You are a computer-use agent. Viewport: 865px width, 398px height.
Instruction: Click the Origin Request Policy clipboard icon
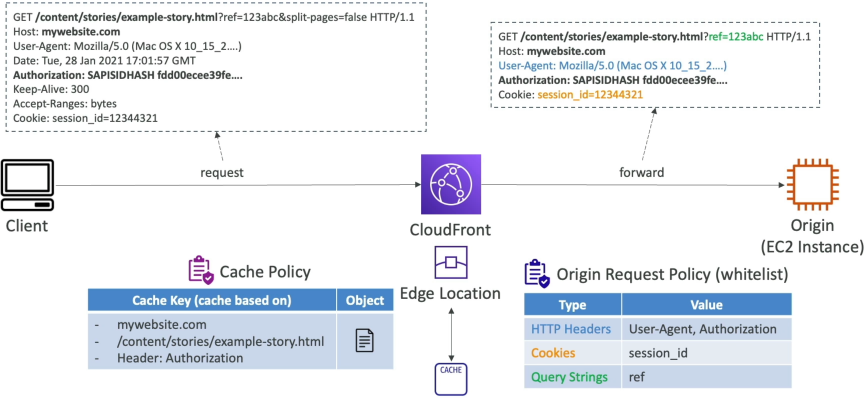[x=536, y=274]
